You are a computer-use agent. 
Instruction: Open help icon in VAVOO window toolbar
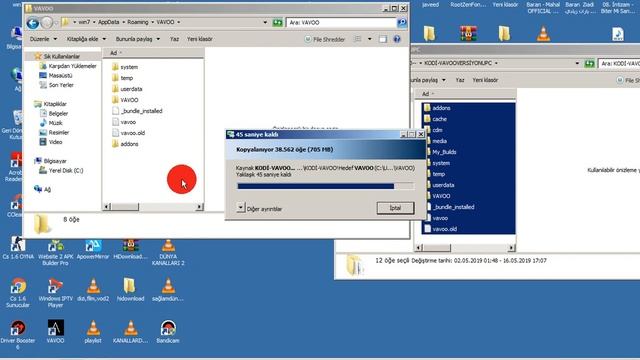pyautogui.click(x=397, y=39)
